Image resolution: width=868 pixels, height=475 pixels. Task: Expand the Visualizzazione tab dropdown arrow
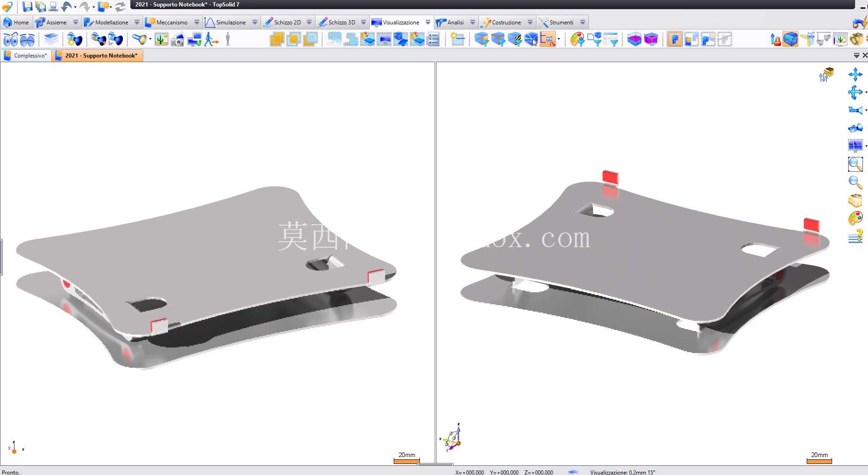click(428, 22)
